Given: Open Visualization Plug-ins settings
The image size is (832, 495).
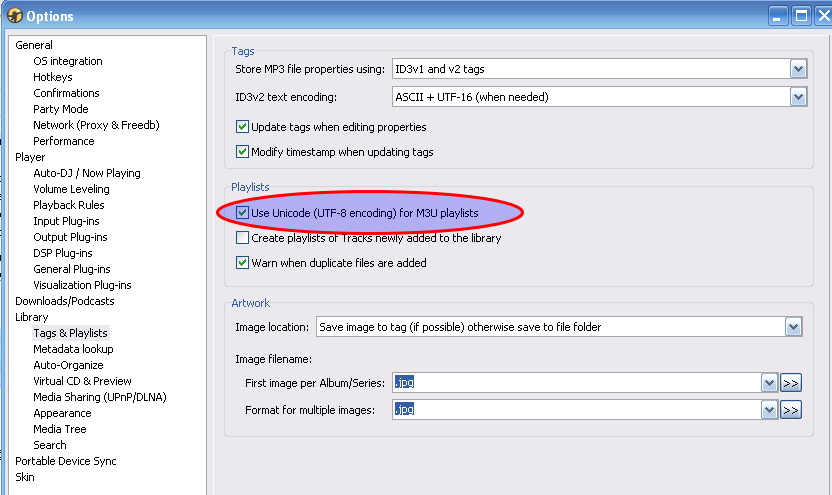Looking at the screenshot, I should [x=82, y=285].
